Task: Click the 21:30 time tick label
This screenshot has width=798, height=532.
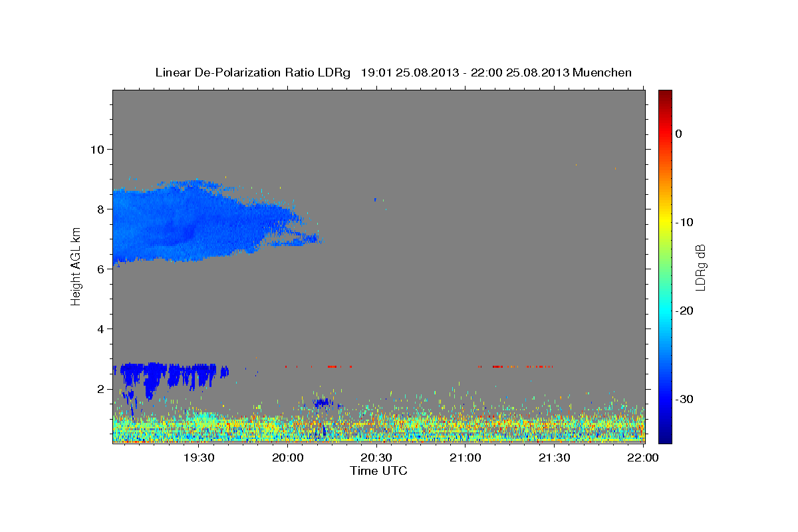Action: pyautogui.click(x=555, y=458)
